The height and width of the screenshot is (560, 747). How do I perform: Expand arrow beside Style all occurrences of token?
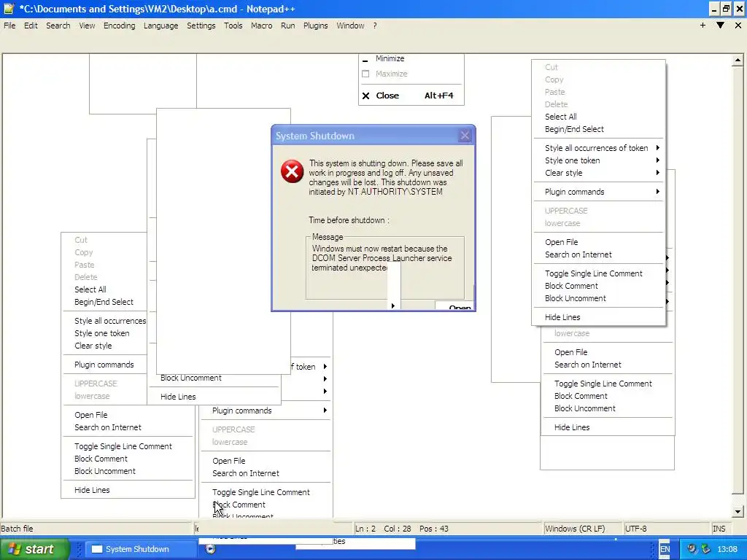[657, 147]
